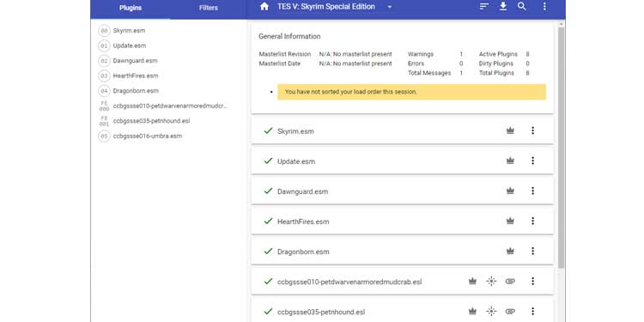Click the Active Plugins count label
Screen dimensions: 644x322
point(498,54)
